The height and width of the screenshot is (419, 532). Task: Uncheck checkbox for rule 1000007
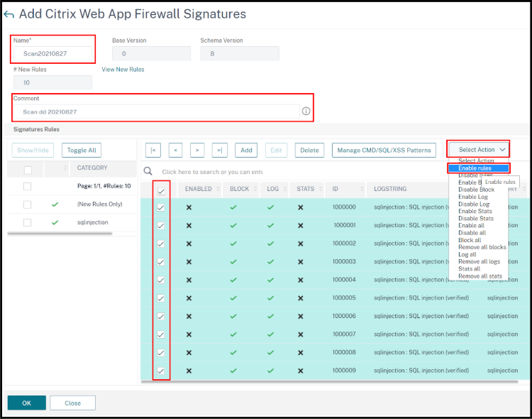click(x=161, y=334)
